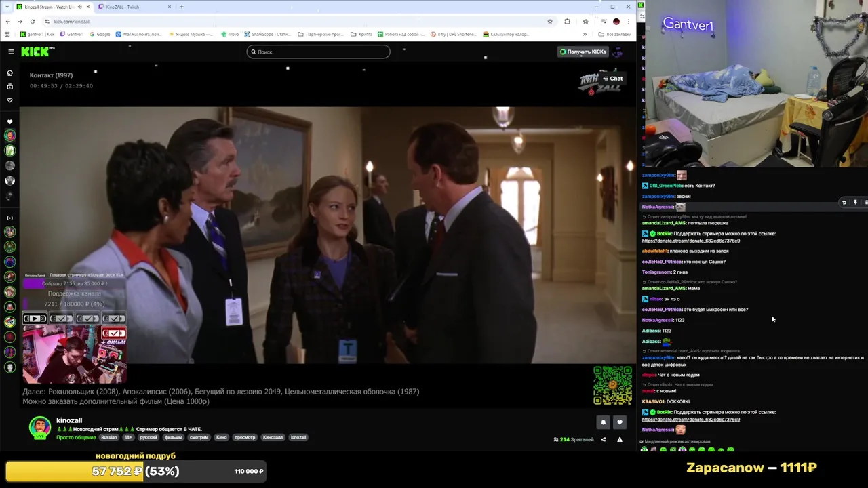This screenshot has width=868, height=488.
Task: Expand the sidebar recommended channels toggle
Action: pos(9,218)
